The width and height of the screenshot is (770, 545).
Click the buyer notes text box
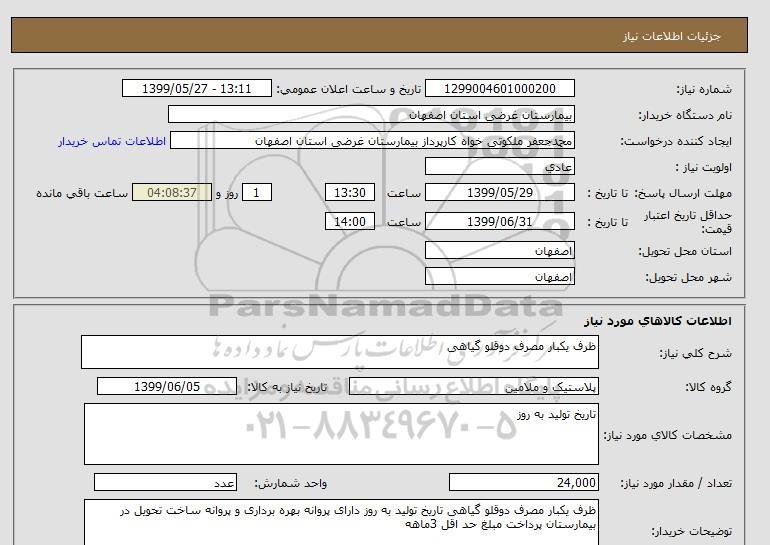(341, 522)
